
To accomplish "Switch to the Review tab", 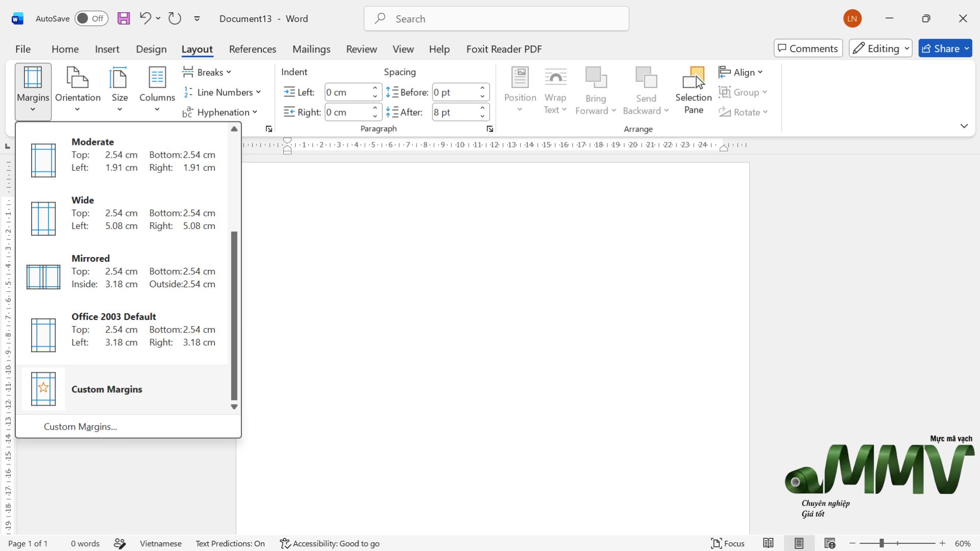I will (361, 49).
